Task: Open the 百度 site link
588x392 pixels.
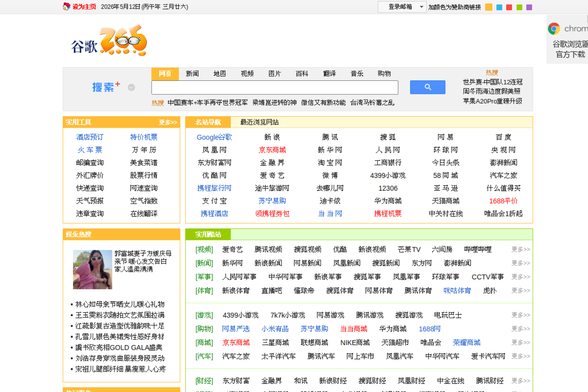Action: (x=503, y=137)
